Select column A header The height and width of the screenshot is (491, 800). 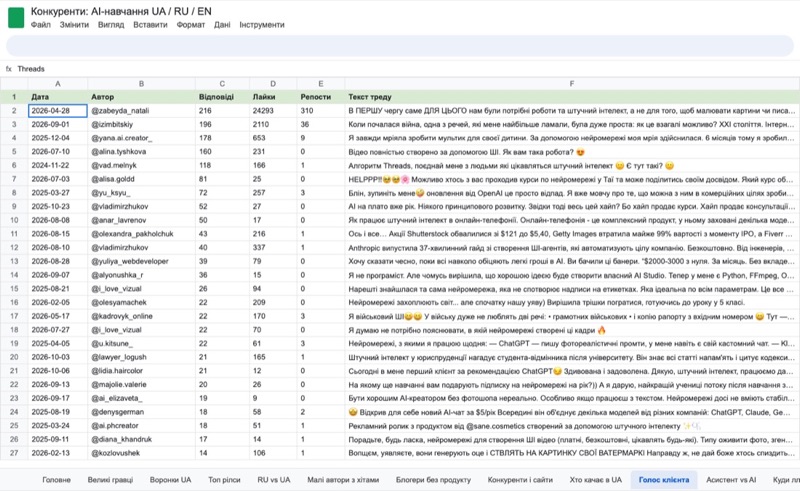pyautogui.click(x=58, y=84)
